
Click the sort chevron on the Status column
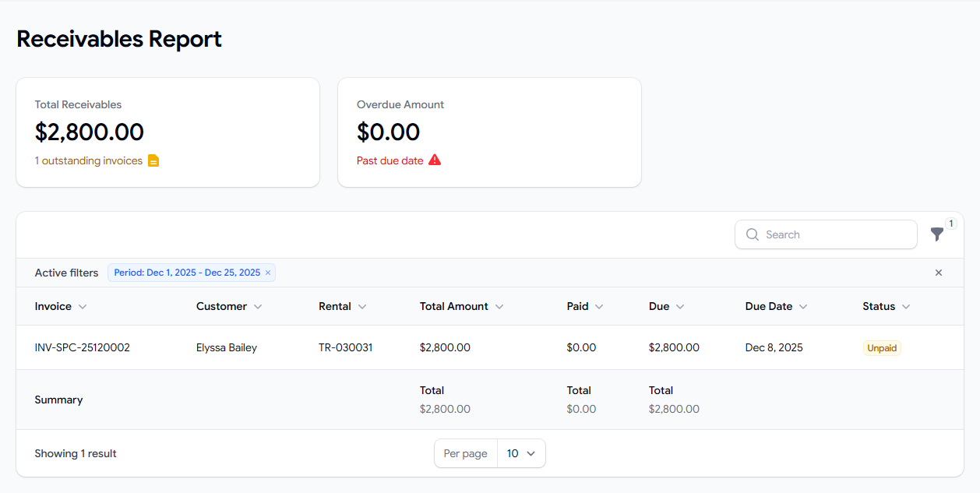tap(907, 307)
